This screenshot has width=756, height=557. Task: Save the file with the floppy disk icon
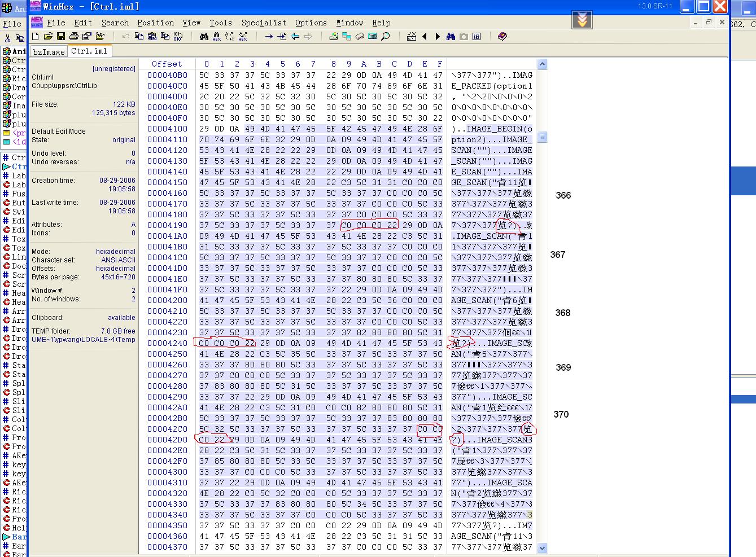click(61, 37)
